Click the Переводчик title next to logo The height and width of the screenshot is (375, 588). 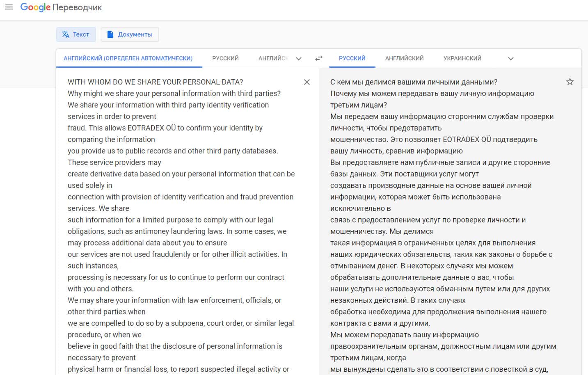click(x=77, y=7)
